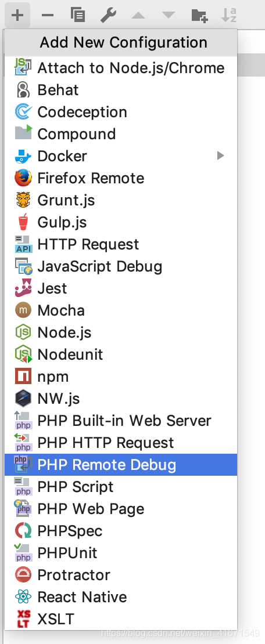The image size is (265, 644).
Task: Click the Copy Configuration toolbar icon
Action: coord(77,15)
